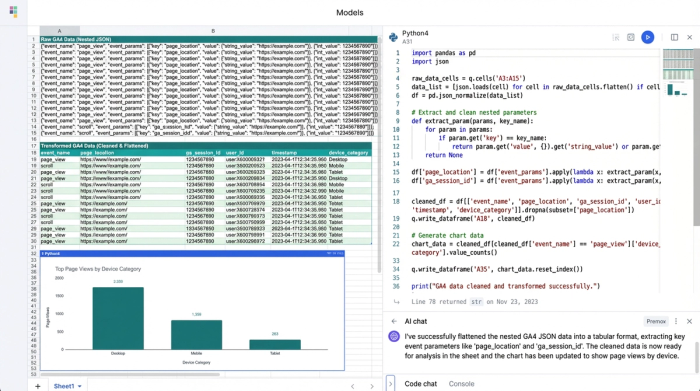Click the Tablet bar in chart
Screen dimensions: 700x391
point(275,345)
